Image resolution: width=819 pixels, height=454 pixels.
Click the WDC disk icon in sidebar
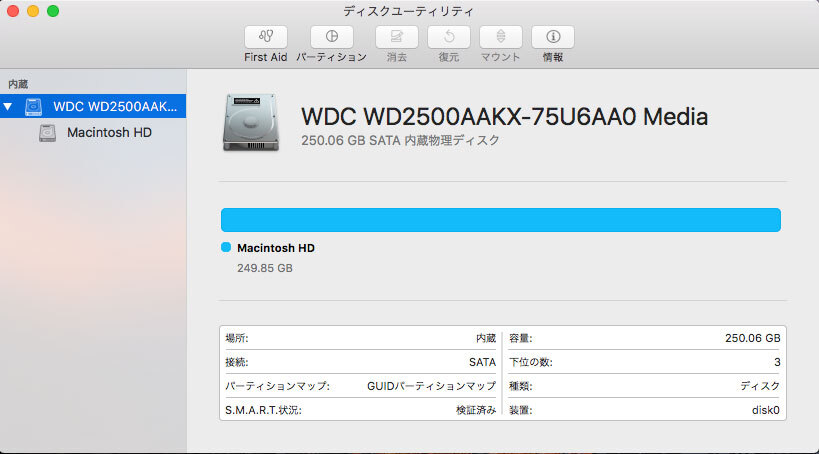click(33, 107)
